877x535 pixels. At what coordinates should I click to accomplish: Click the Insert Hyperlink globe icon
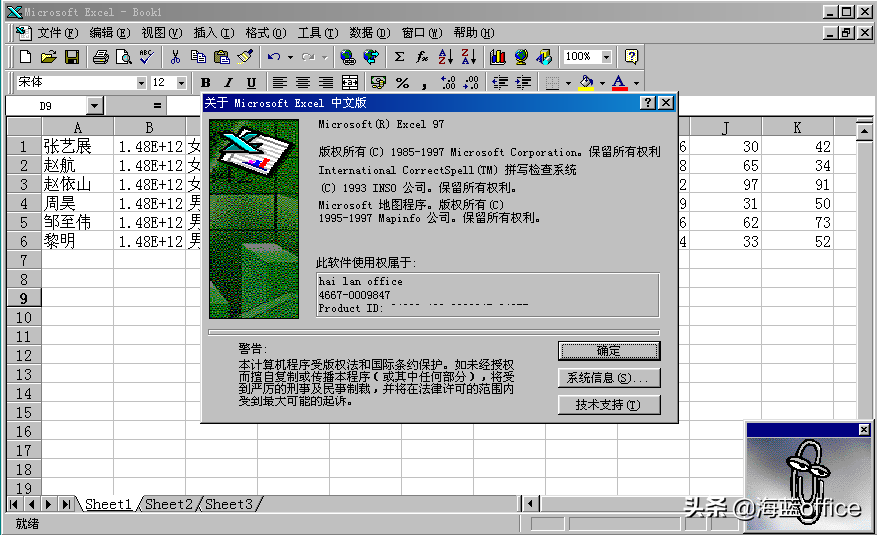pos(348,56)
